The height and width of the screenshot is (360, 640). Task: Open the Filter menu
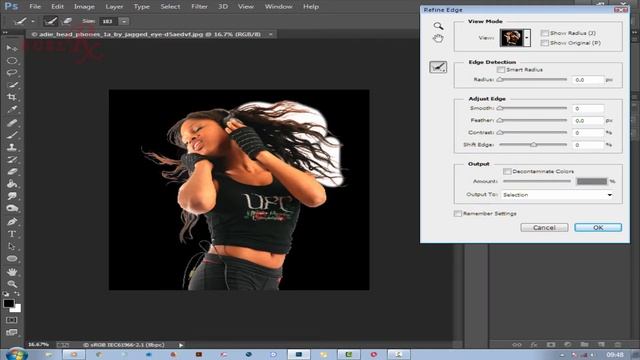point(200,7)
